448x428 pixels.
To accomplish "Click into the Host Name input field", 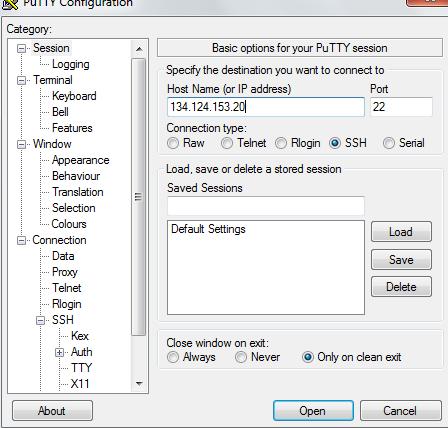I will 266,107.
